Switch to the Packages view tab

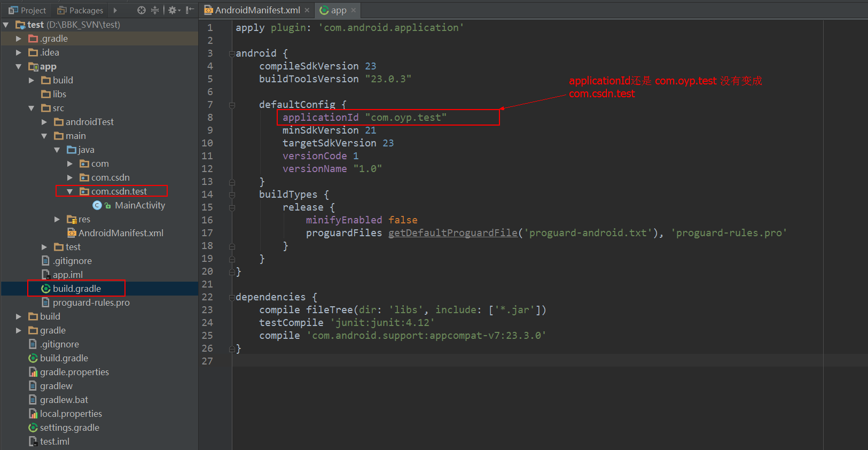point(80,10)
